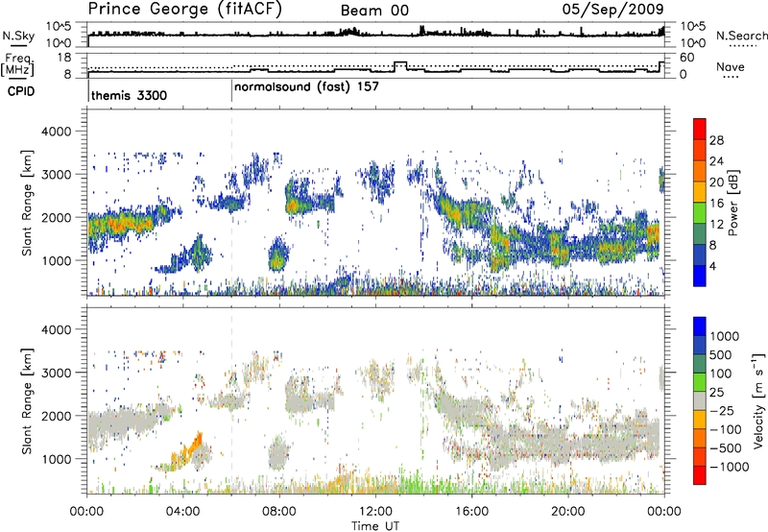Screen dimensions: 768x532
Task: Click the '20:00' time tick label
Action: click(x=568, y=512)
